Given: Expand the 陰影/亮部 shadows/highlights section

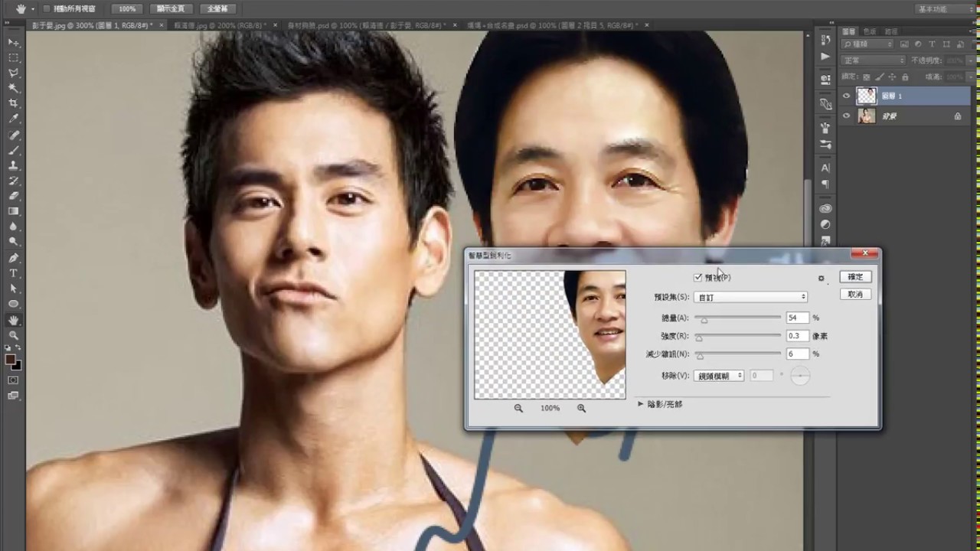Looking at the screenshot, I should coord(641,404).
